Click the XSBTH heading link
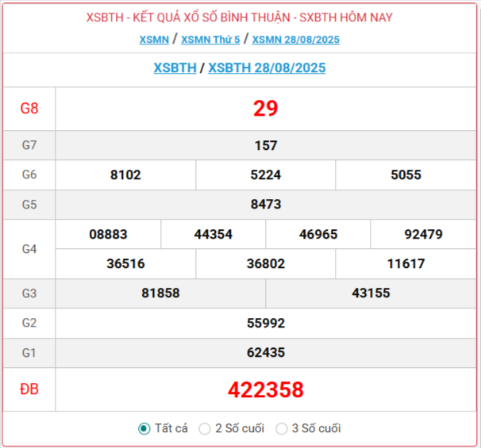The image size is (481, 448). (x=175, y=68)
